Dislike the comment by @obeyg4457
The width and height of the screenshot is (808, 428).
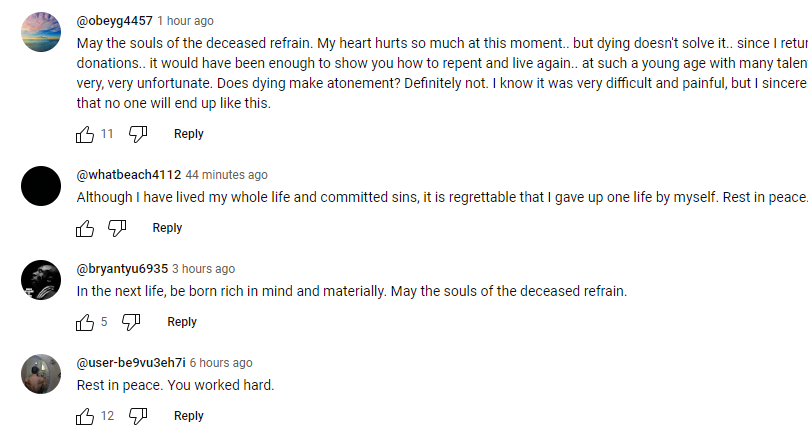tap(138, 134)
